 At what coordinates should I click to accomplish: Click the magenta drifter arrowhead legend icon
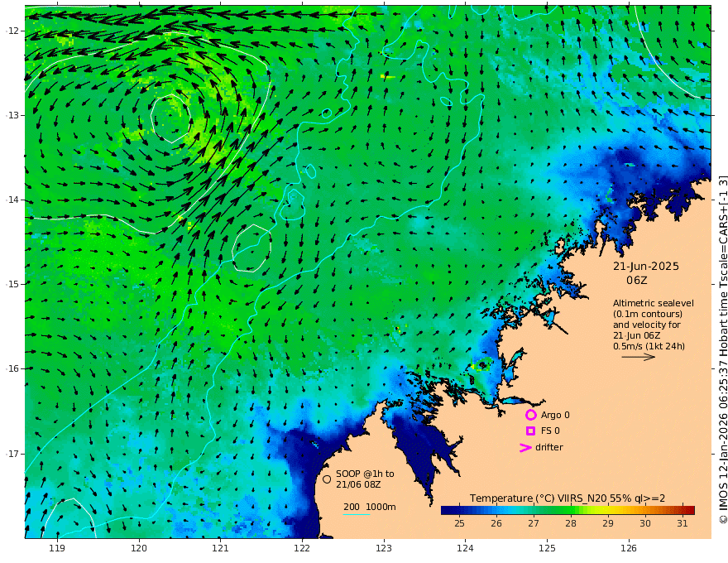525,448
